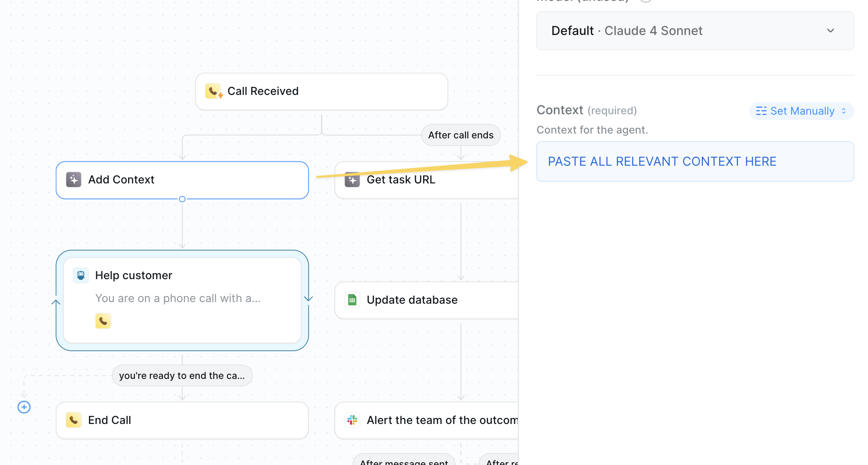Select the Update database step text
The width and height of the screenshot is (868, 465).
point(412,300)
